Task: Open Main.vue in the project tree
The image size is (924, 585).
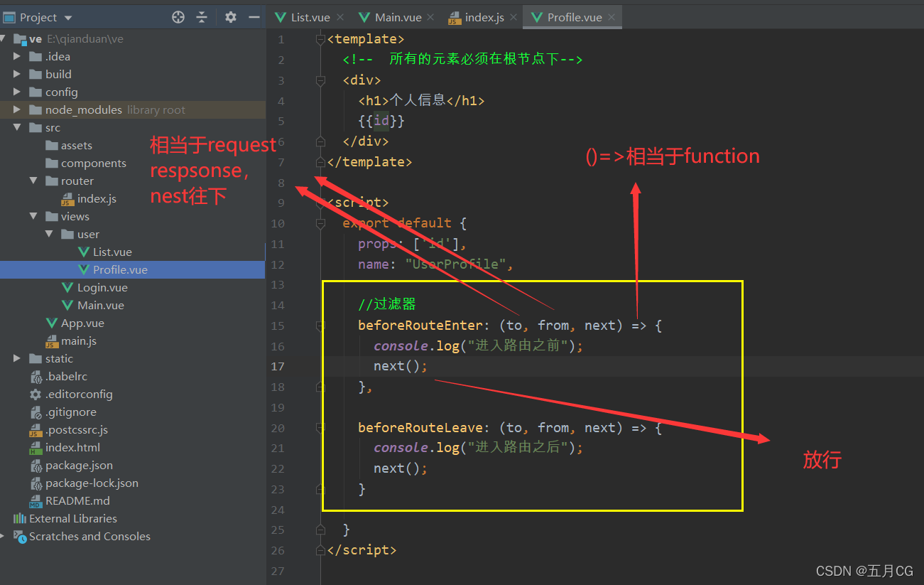Action: coord(92,305)
